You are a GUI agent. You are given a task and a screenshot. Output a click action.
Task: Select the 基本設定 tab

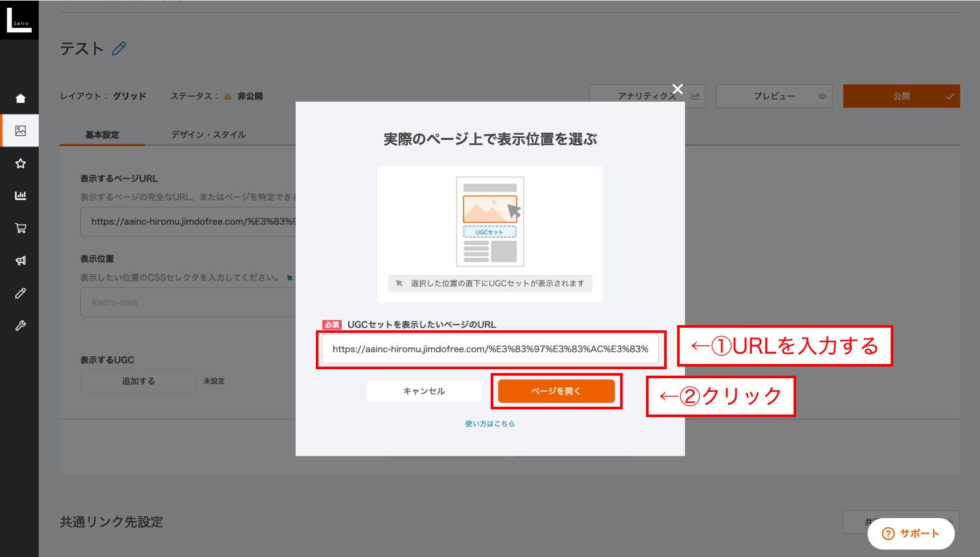click(x=102, y=135)
